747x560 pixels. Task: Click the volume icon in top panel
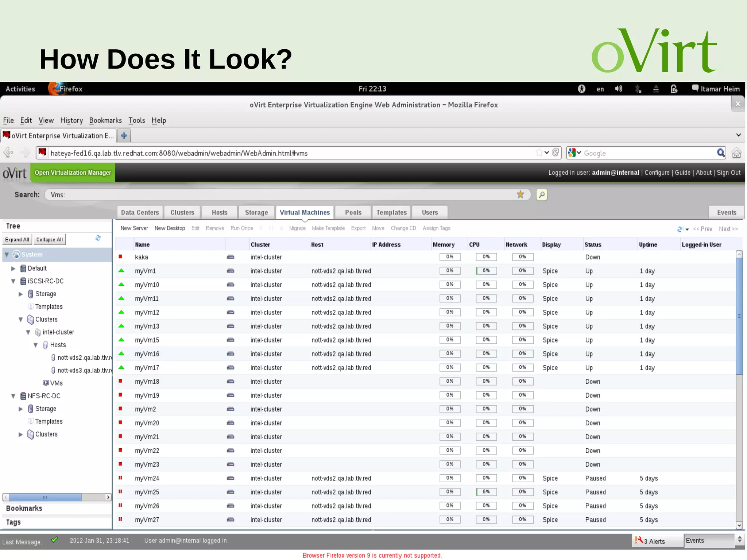[619, 89]
